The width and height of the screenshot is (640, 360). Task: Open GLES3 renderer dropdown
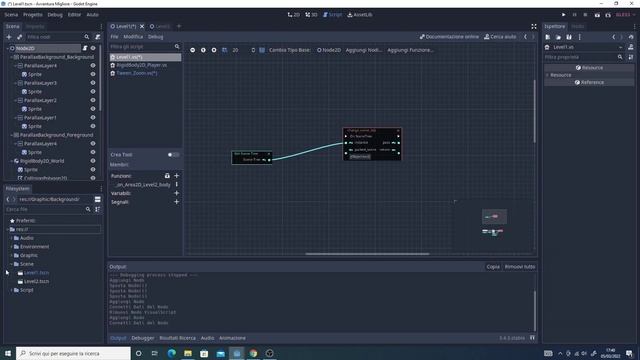point(625,15)
